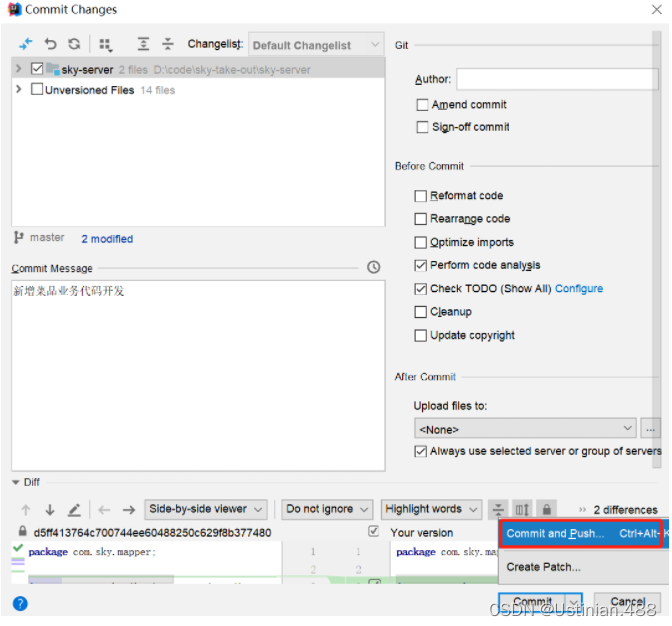Enable the Cleanup checkbox

(420, 312)
